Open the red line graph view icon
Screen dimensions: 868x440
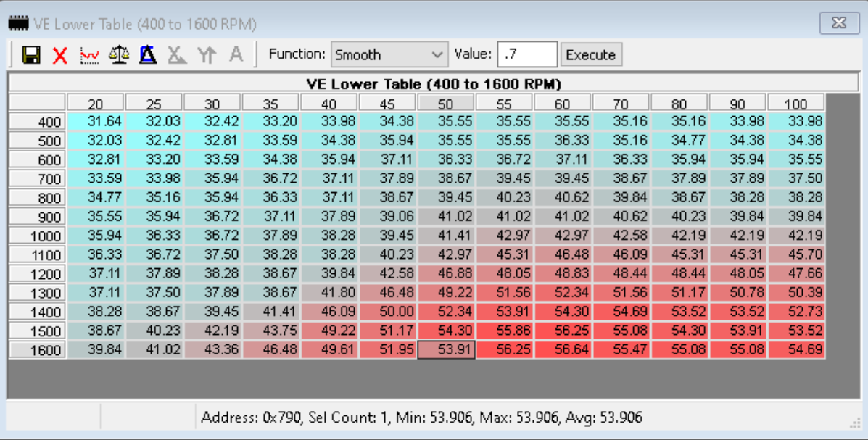(x=90, y=55)
